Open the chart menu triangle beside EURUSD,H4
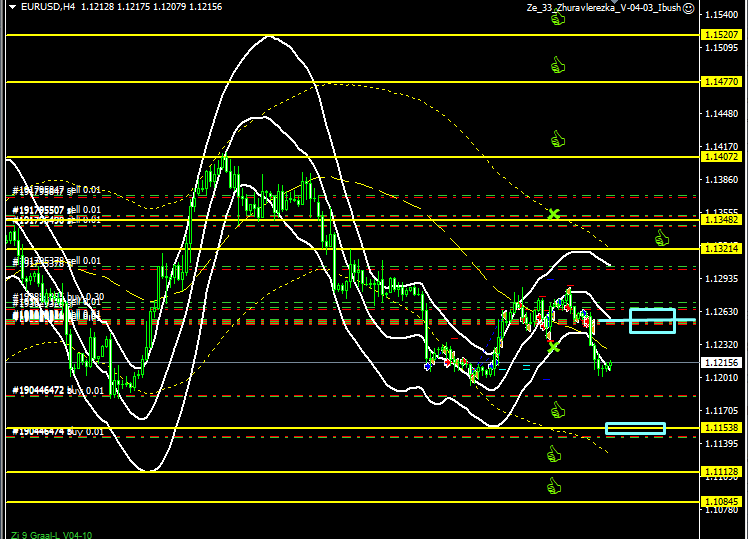748x539 pixels. tap(12, 7)
